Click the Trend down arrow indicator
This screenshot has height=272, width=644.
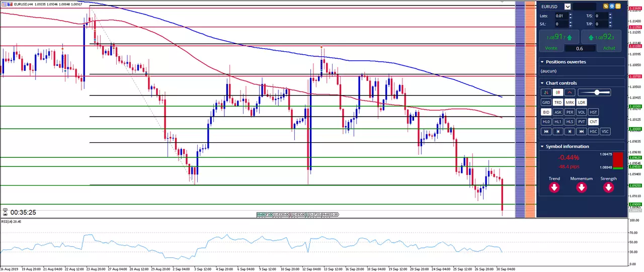(554, 188)
